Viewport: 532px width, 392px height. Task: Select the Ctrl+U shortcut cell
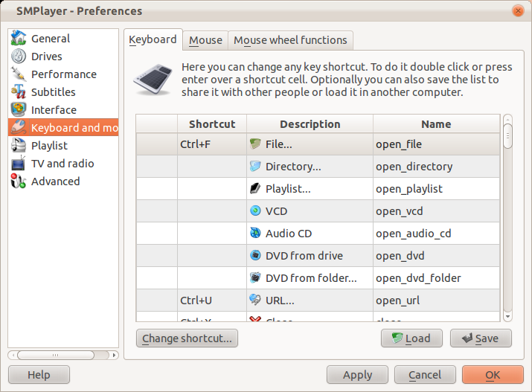point(211,301)
